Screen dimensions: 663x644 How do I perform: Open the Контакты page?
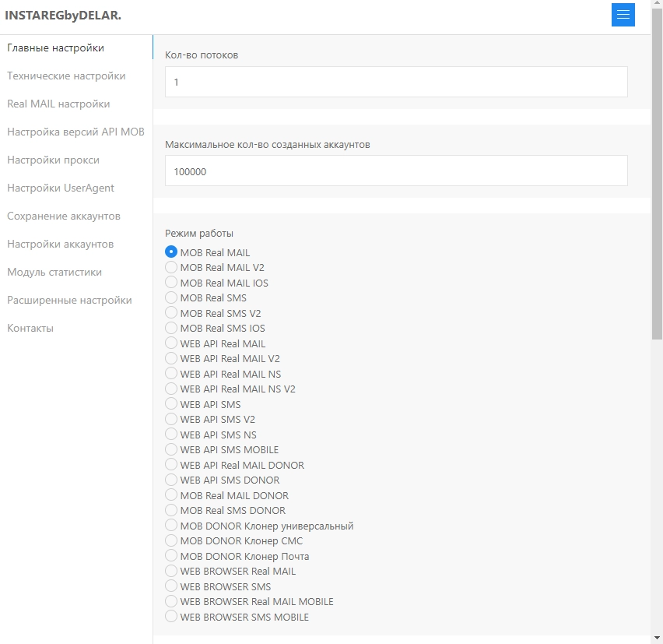click(x=30, y=329)
